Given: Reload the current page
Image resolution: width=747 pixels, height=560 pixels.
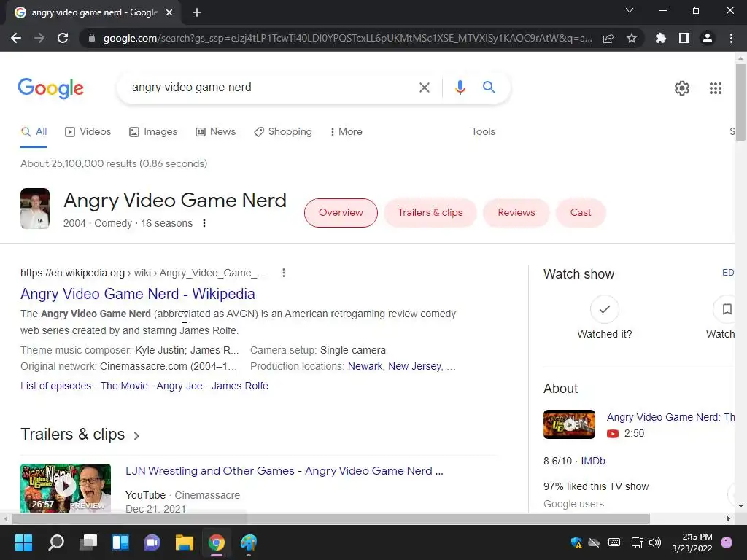Looking at the screenshot, I should [x=63, y=38].
